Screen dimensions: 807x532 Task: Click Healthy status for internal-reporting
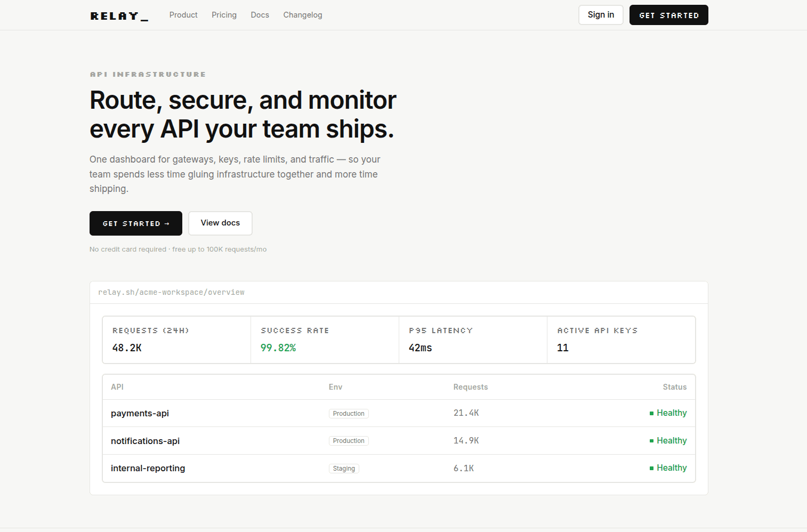(668, 468)
